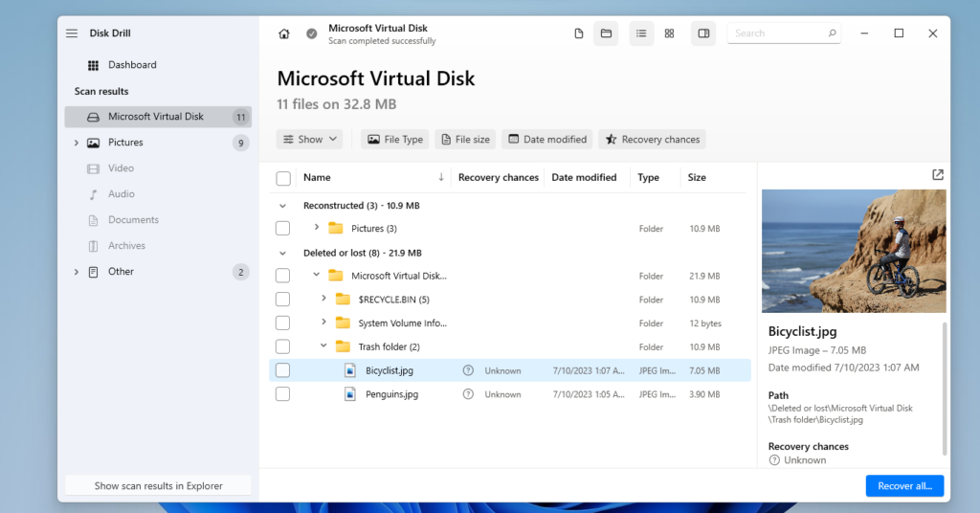Toggle the preview panel icon

[703, 33]
